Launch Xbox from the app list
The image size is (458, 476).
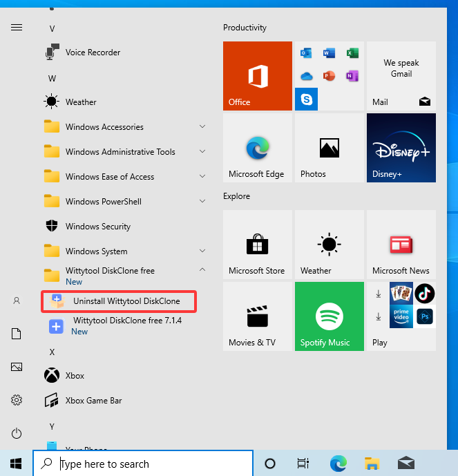tap(124, 376)
